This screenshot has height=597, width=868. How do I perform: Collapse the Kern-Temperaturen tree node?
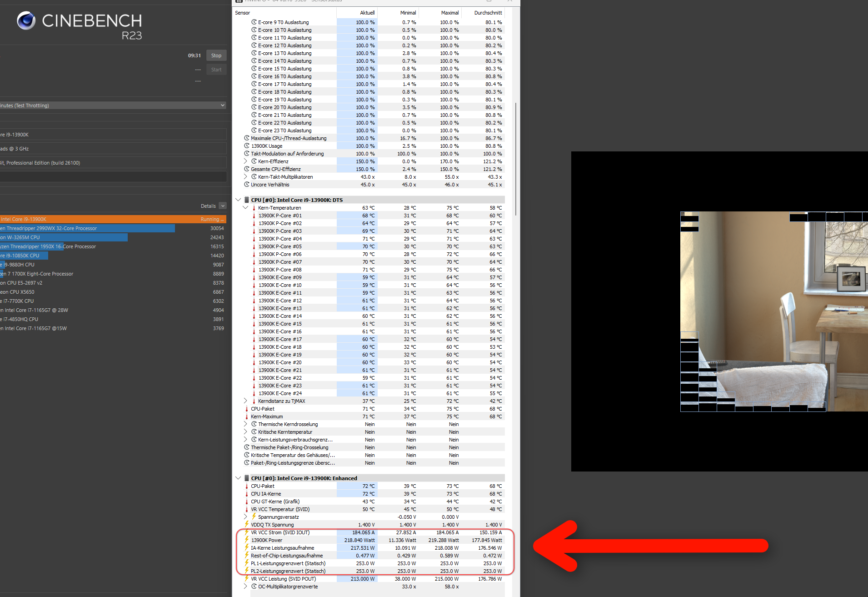tap(245, 207)
